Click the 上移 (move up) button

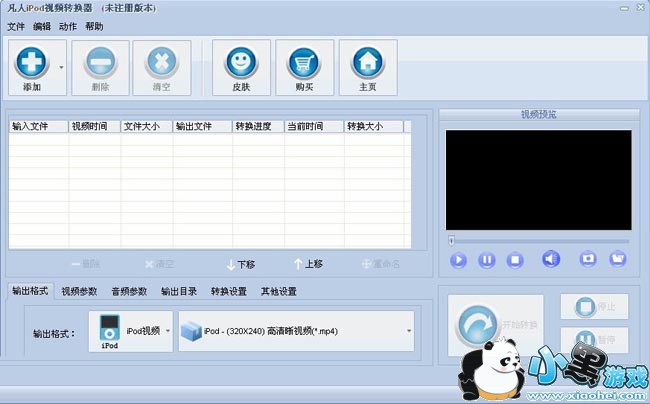308,264
